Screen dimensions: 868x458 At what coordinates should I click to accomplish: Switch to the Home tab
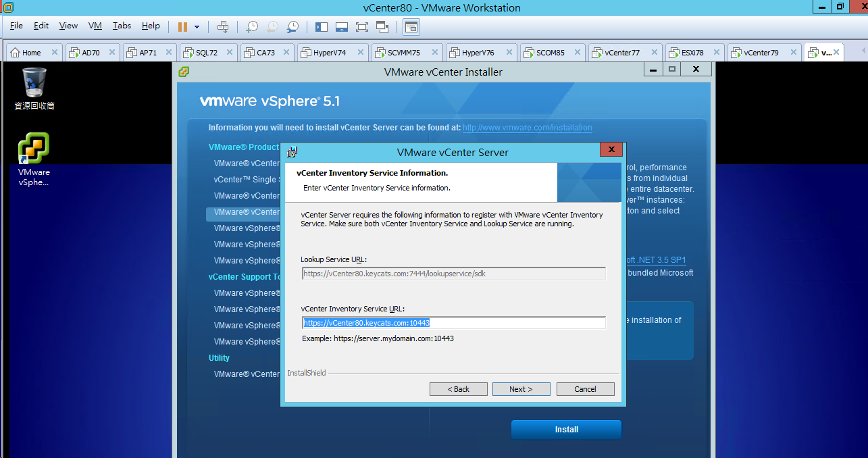pos(34,52)
